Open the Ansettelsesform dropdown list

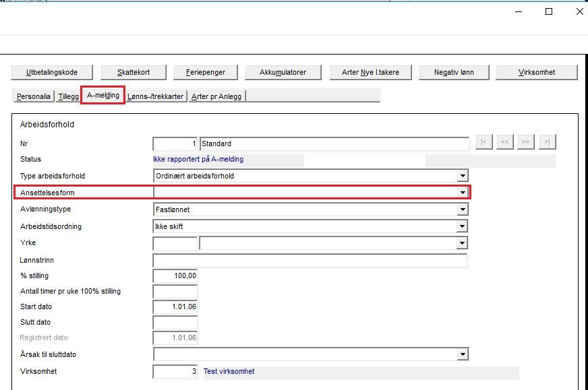pyautogui.click(x=463, y=193)
